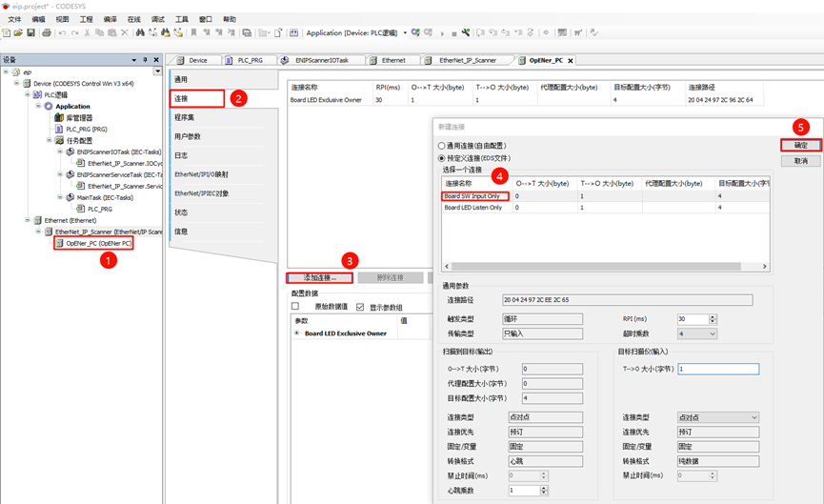Open Find with the binoculars icon
Image resolution: width=824 pixels, height=504 pixels.
click(x=140, y=32)
